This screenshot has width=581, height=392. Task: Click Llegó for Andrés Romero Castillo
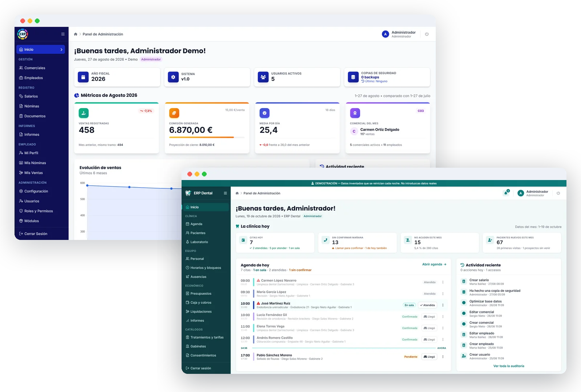(x=429, y=340)
